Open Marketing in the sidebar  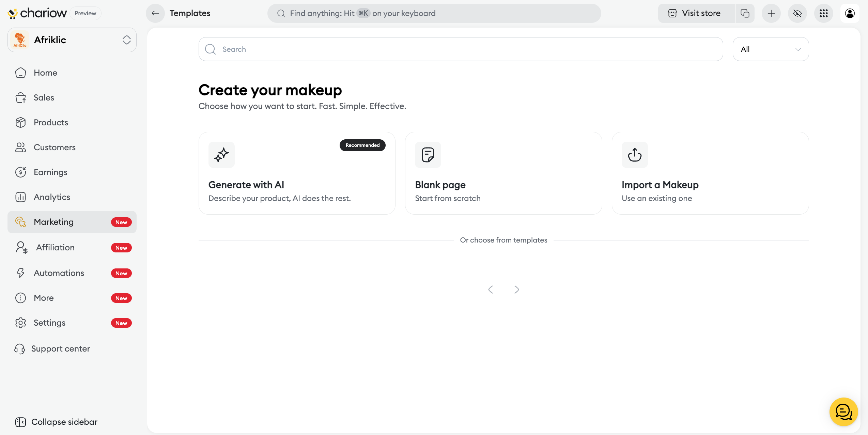53,222
